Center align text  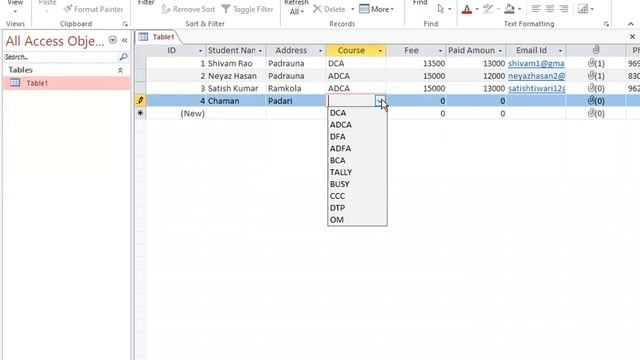[550, 9]
